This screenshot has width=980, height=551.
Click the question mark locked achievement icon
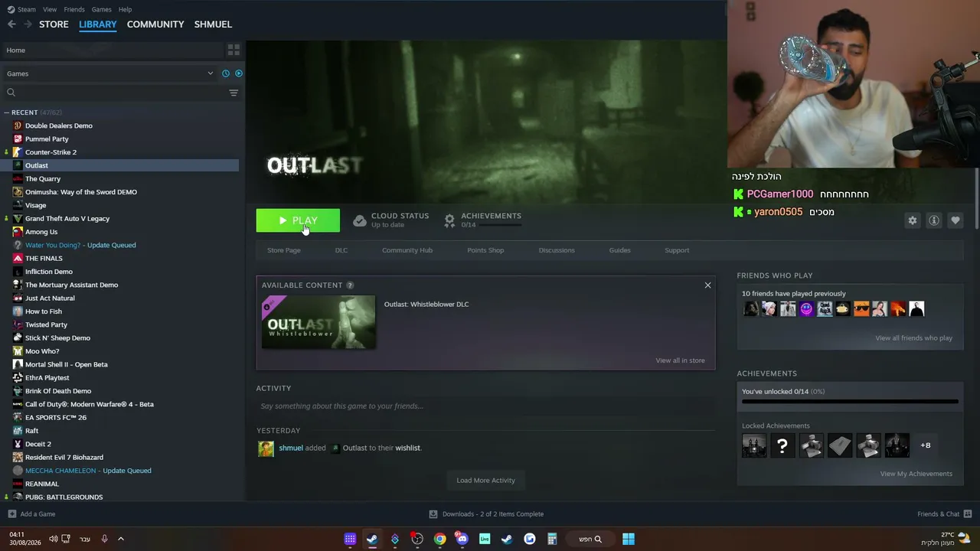pyautogui.click(x=782, y=445)
